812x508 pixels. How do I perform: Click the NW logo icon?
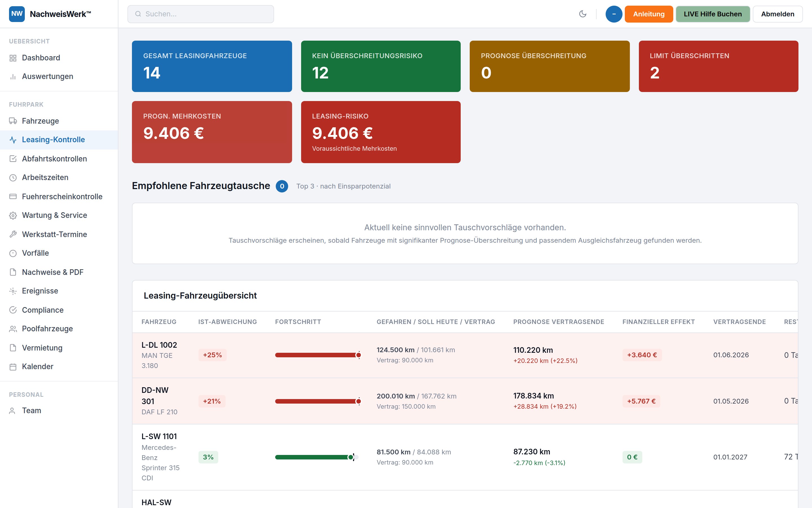click(x=17, y=14)
